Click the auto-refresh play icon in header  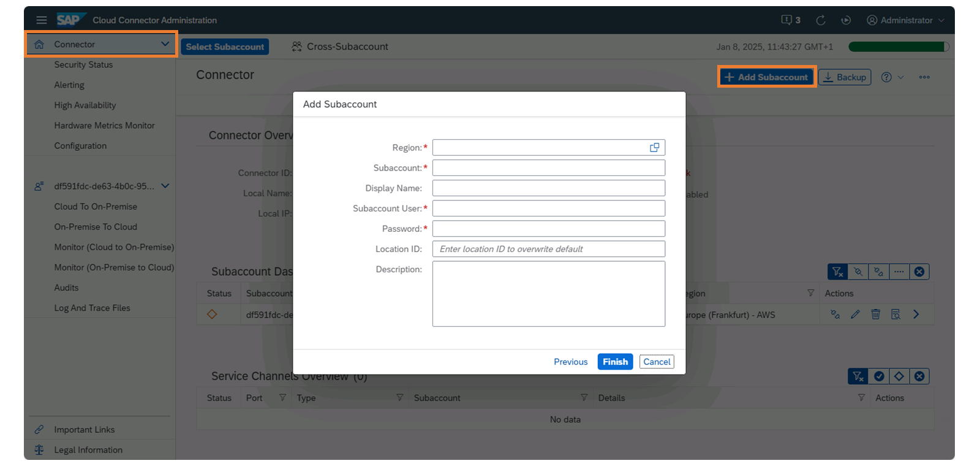[x=846, y=20]
